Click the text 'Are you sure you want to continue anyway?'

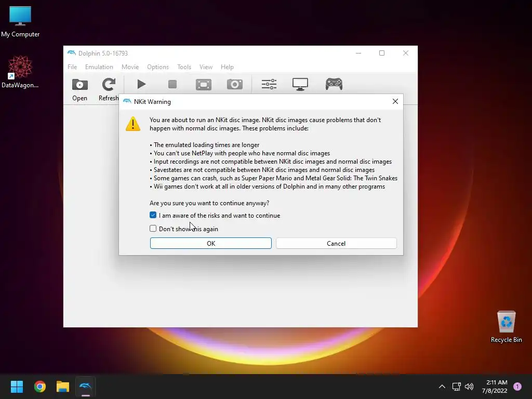pyautogui.click(x=209, y=203)
